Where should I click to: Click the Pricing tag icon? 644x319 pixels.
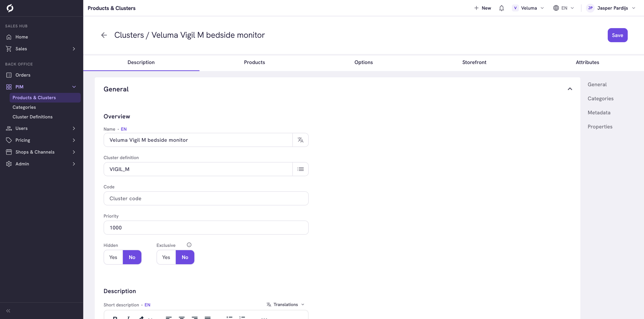coord(9,140)
